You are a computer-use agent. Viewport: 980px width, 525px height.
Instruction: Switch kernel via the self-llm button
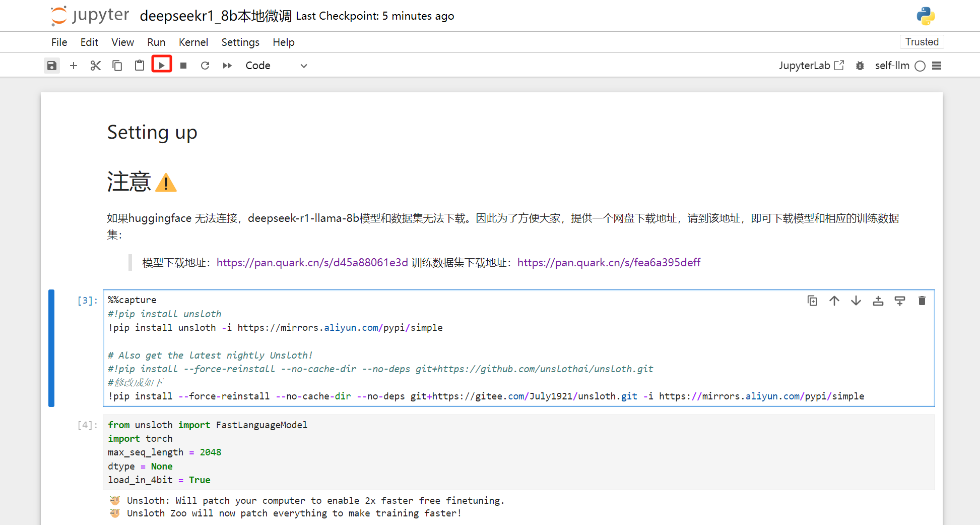point(892,66)
